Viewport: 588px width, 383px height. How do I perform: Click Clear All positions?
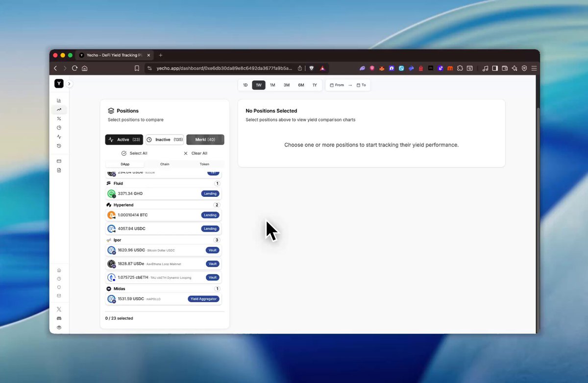(195, 153)
